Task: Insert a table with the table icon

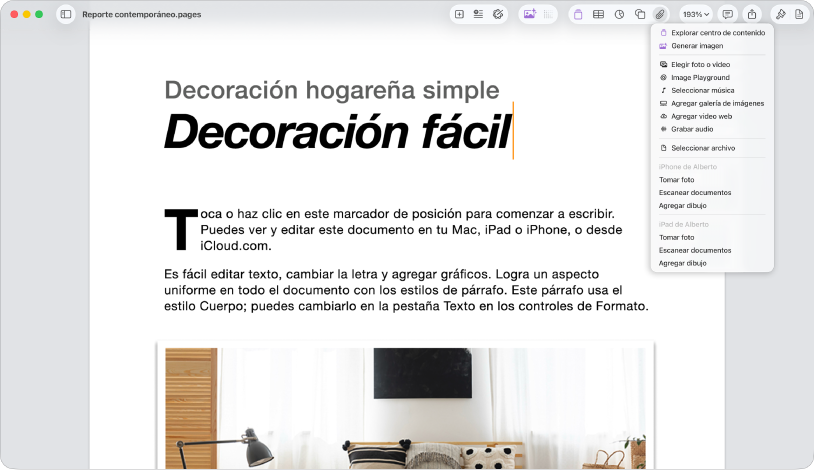Action: pos(599,15)
